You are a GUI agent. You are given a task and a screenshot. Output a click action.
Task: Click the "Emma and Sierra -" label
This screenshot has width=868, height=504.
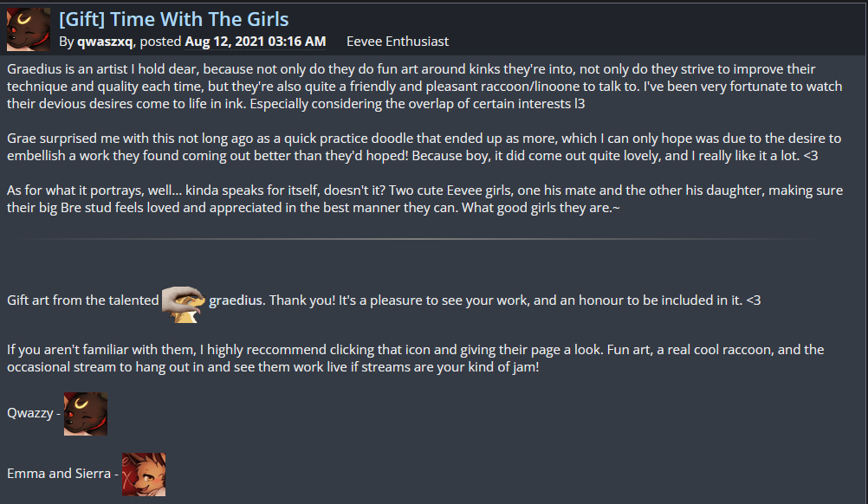click(62, 474)
